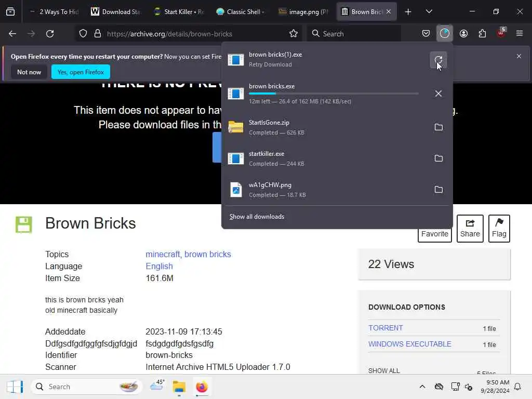
Task: Open a new tab
Action: [x=408, y=12]
